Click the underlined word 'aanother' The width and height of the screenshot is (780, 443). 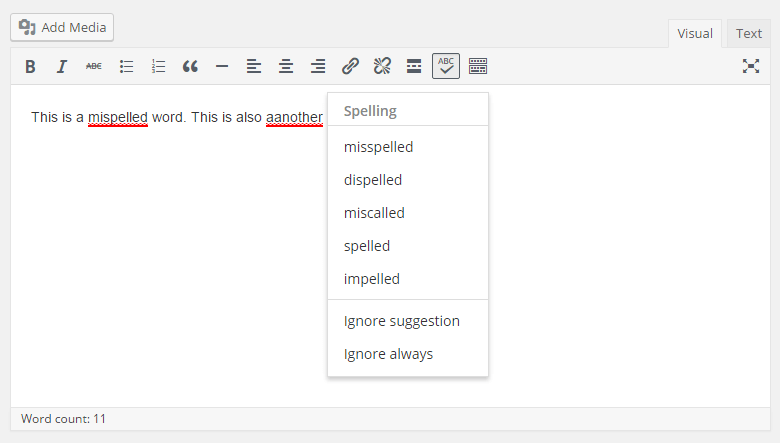(x=294, y=117)
